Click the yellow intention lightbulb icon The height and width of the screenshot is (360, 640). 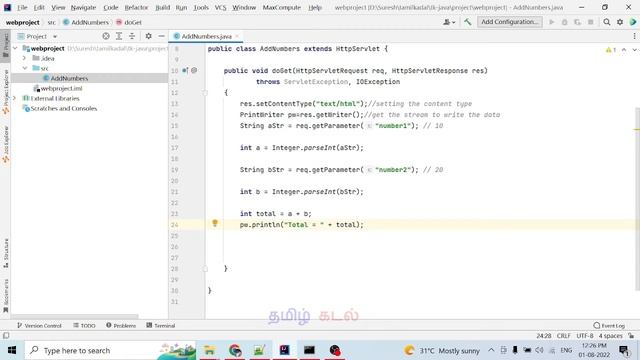pos(215,223)
